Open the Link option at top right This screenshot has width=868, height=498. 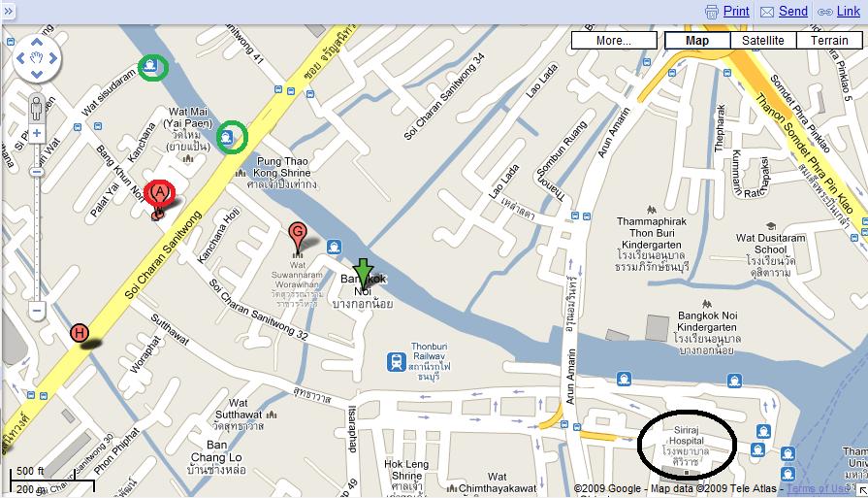coord(848,11)
